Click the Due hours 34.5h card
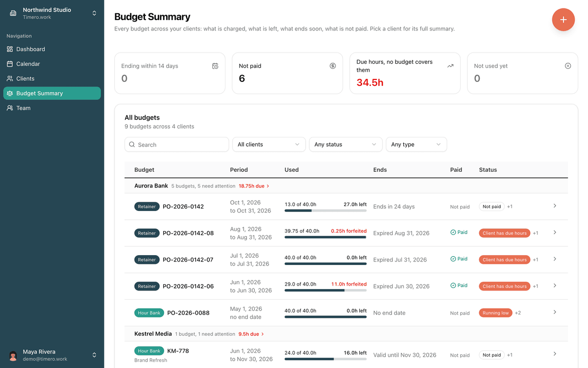This screenshot has height=368, width=588. click(x=405, y=73)
